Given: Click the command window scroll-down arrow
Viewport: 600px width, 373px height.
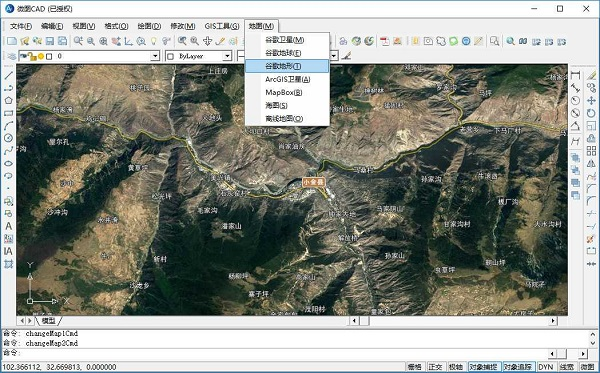Looking at the screenshot, I should (x=593, y=343).
